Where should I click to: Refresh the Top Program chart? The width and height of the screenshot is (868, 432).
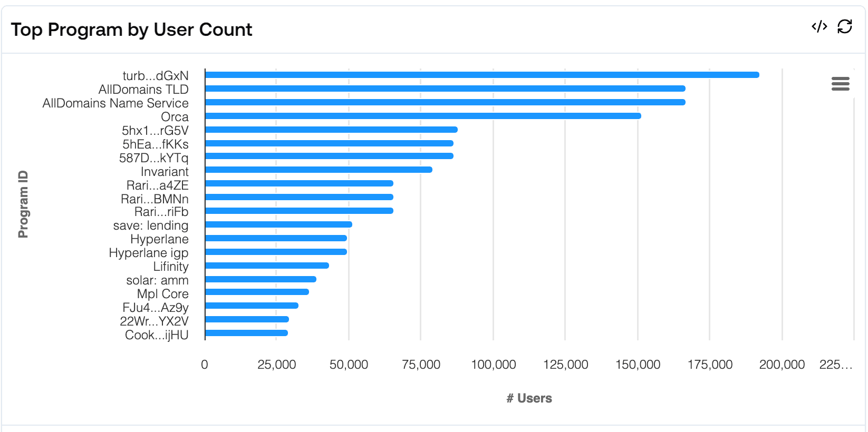[845, 27]
